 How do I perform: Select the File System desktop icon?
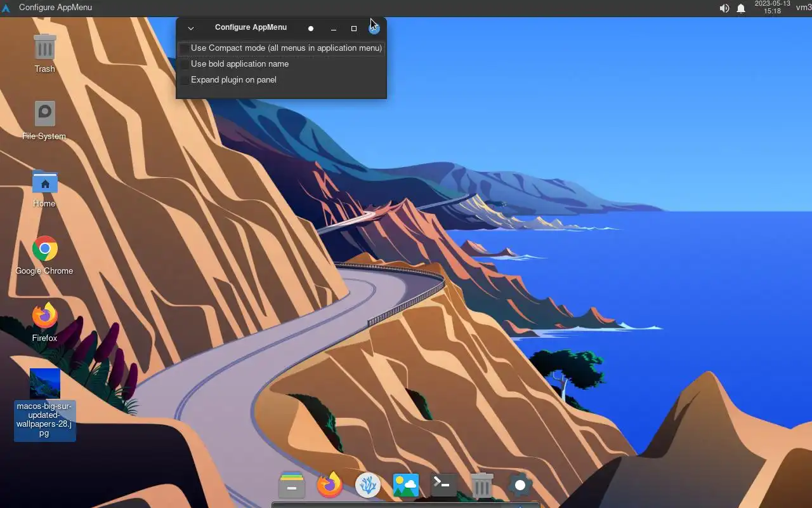[44, 120]
